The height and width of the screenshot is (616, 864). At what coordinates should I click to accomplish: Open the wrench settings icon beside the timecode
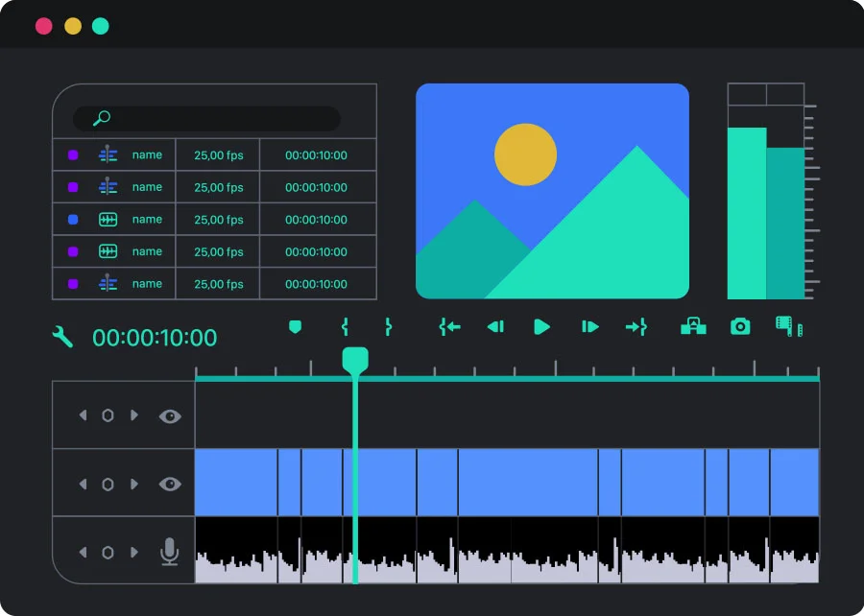click(62, 337)
